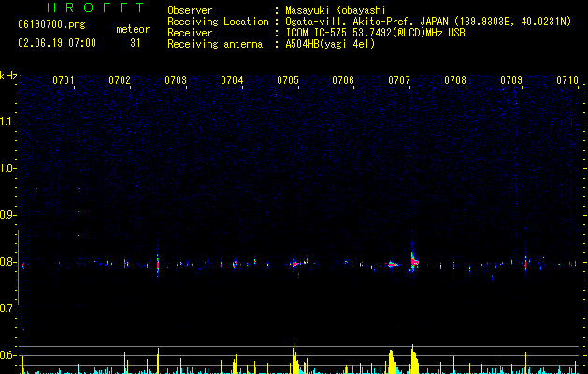Click the Receiver label
This screenshot has width=588, height=374.
click(x=190, y=33)
